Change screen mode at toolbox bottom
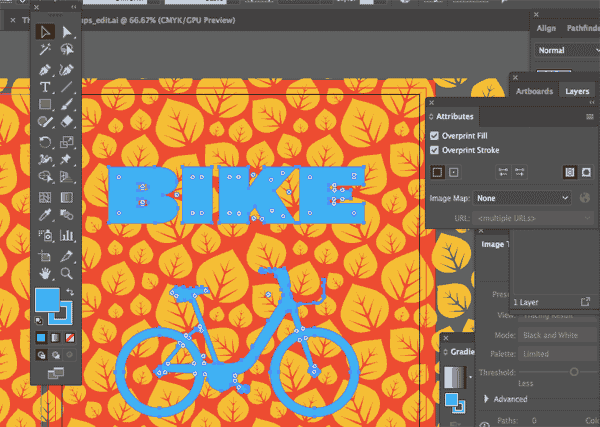The height and width of the screenshot is (427, 600). point(56,372)
